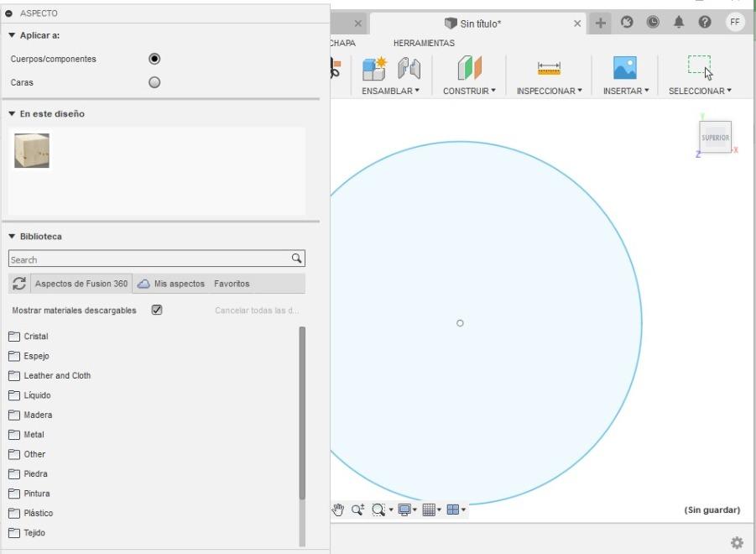Switch to Aspectos de Fusion 360 tab
This screenshot has height=554, width=756.
[x=81, y=284]
